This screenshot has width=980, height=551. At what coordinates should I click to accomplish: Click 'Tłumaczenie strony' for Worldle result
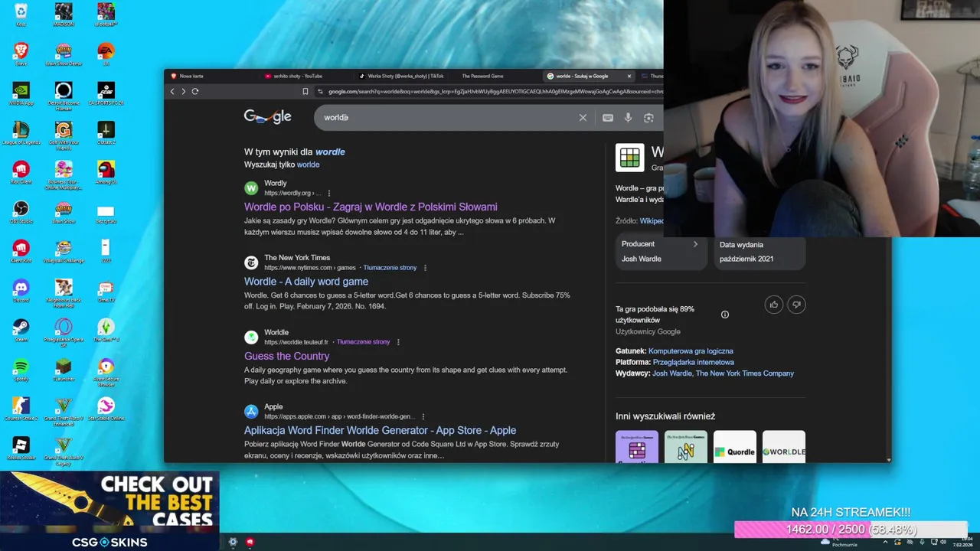[363, 342]
